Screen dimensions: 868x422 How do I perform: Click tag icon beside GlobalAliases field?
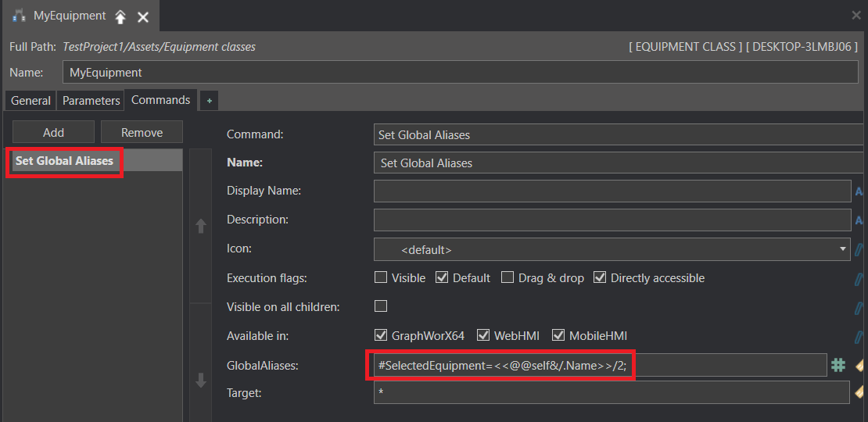coord(861,365)
